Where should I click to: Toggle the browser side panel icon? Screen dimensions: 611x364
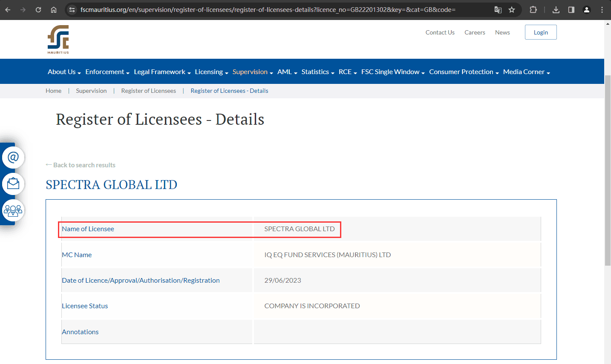pyautogui.click(x=571, y=10)
